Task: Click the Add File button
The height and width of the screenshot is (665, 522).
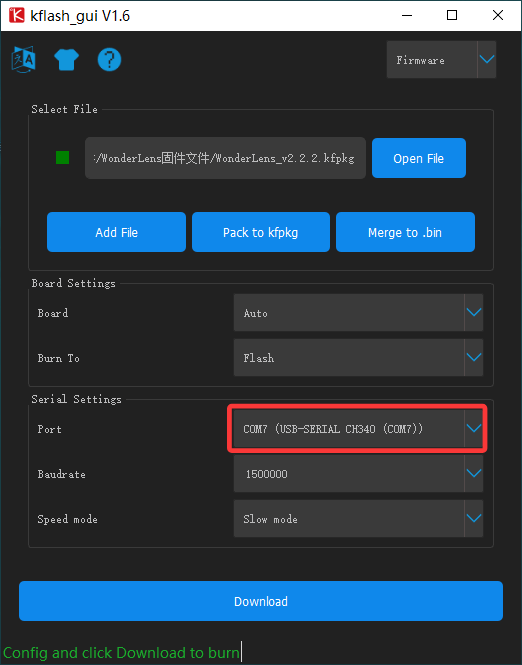Action: [x=116, y=232]
